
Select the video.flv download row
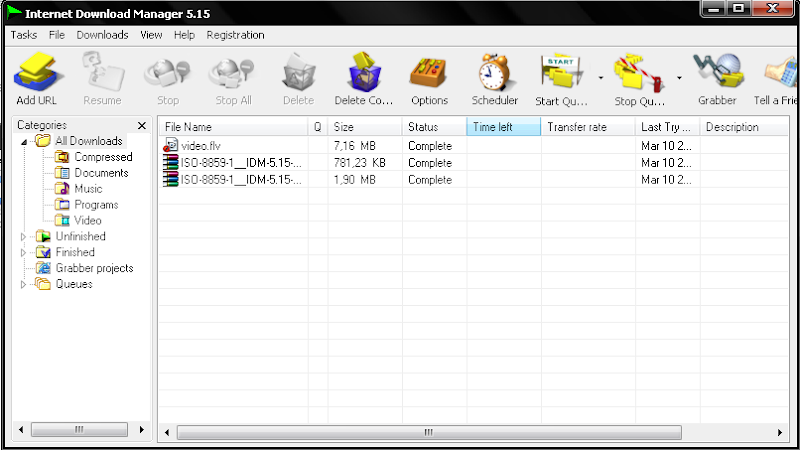[x=473, y=145]
